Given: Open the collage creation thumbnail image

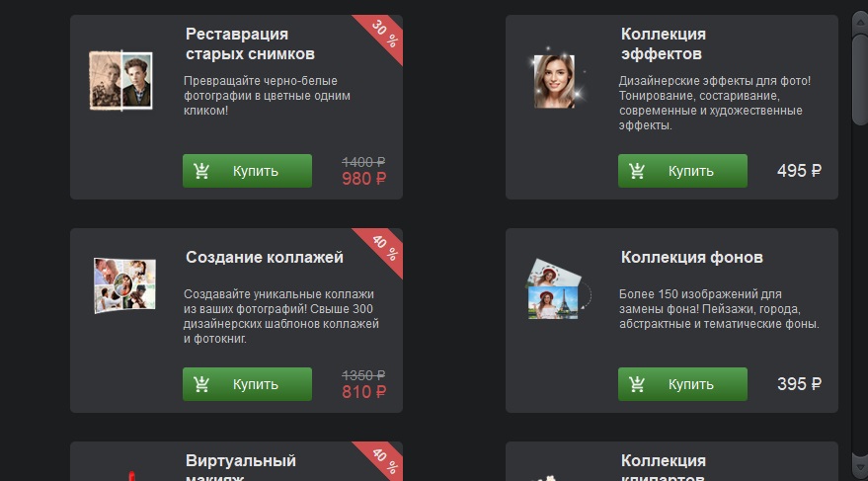Looking at the screenshot, I should point(124,285).
